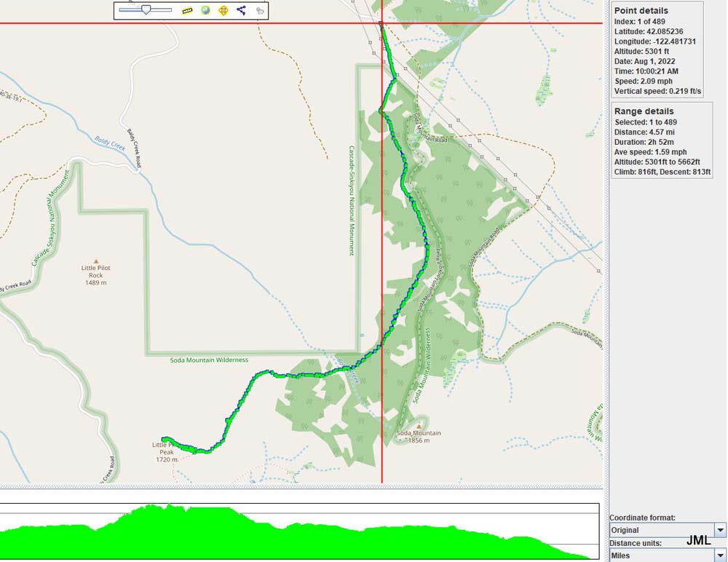Viewport: 728px width, 562px height.
Task: Select the track start point at the crosshair
Action: point(381,24)
